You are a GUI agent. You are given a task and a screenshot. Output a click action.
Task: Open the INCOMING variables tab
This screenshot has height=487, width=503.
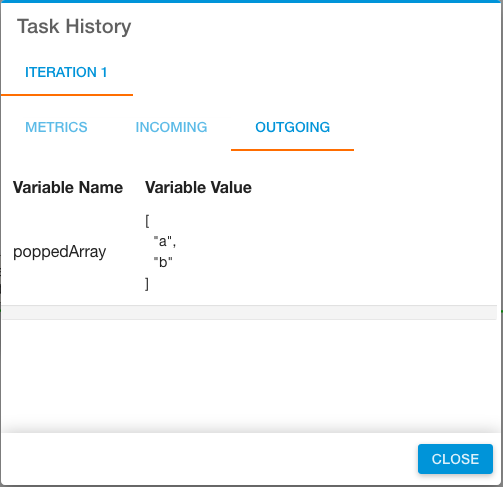171,127
